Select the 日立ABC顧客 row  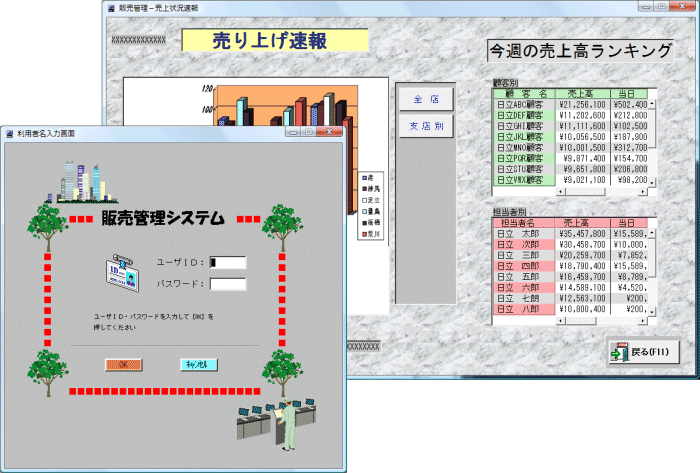(571, 104)
